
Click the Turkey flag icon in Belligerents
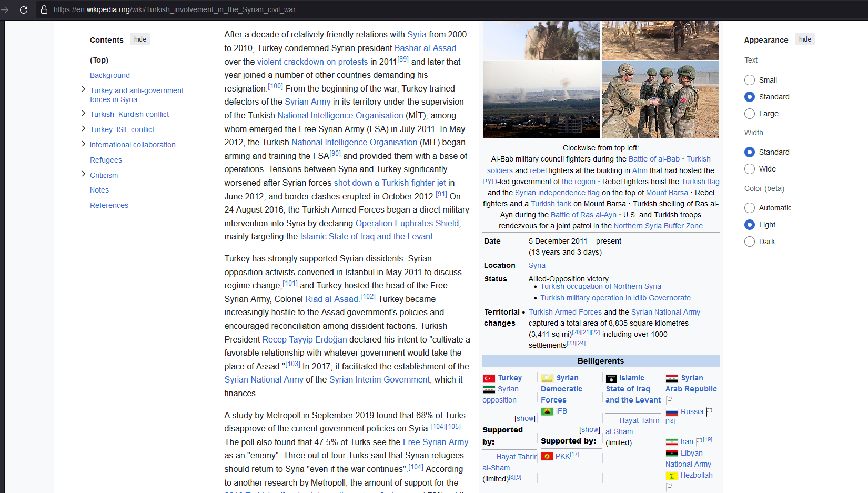coord(489,378)
